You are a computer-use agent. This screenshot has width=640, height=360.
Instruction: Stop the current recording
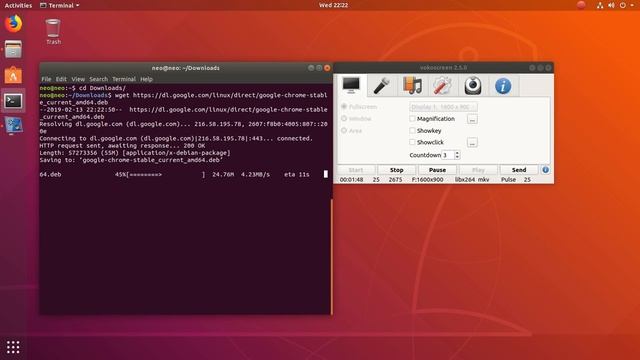click(396, 170)
